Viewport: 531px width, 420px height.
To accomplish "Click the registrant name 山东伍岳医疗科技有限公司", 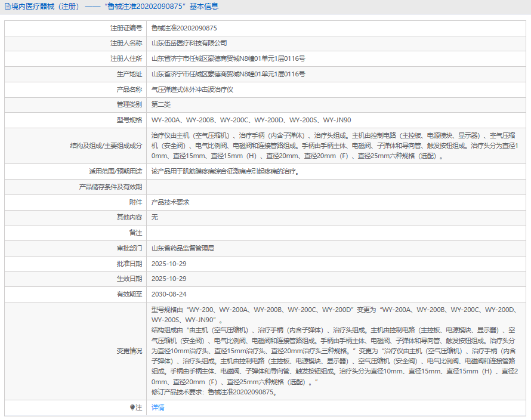I will [189, 43].
